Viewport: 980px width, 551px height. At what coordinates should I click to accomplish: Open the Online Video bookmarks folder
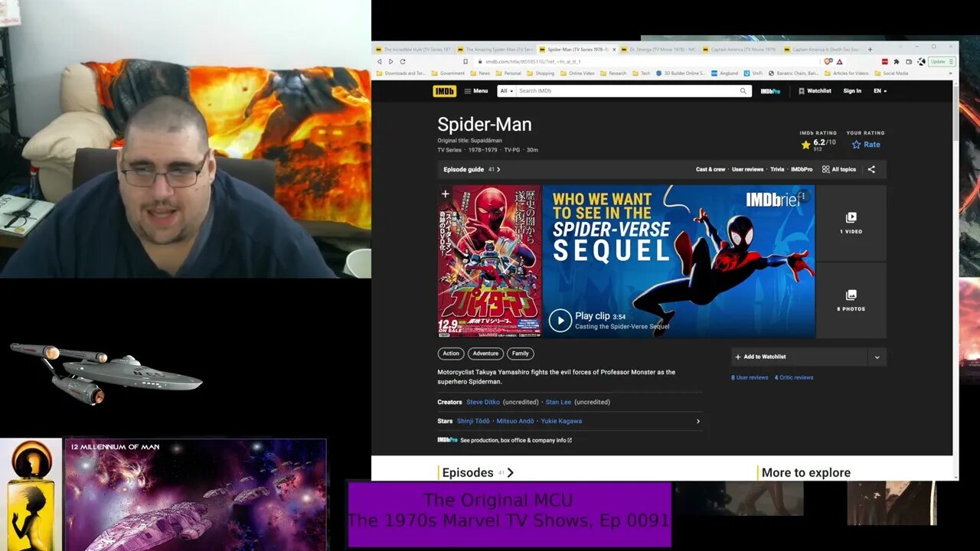click(x=577, y=73)
